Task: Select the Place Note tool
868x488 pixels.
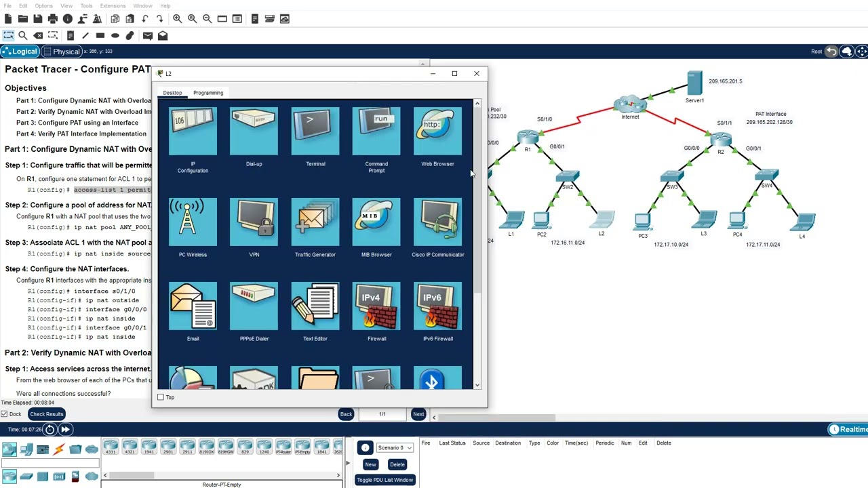Action: pos(71,35)
